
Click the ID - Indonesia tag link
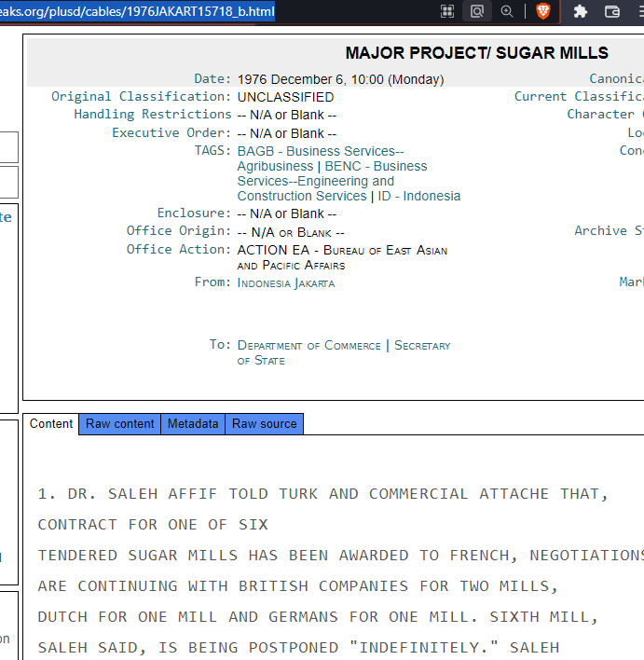pyautogui.click(x=418, y=196)
